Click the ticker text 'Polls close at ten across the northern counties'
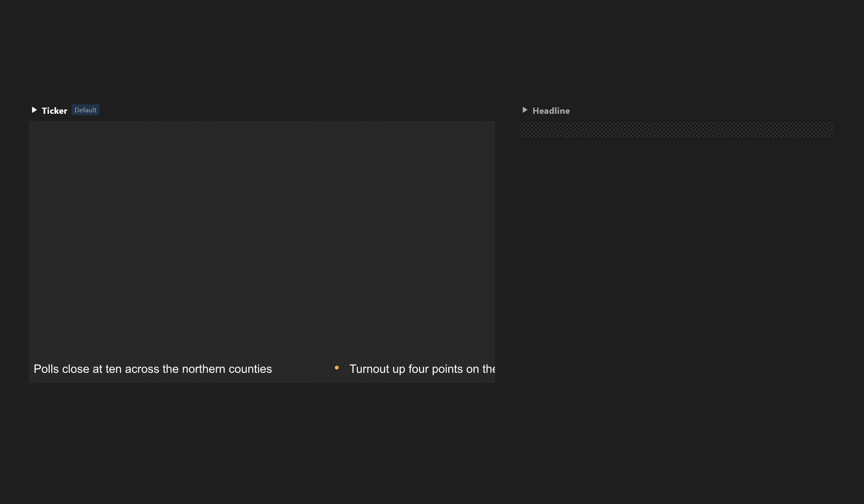The image size is (864, 504). point(153,369)
